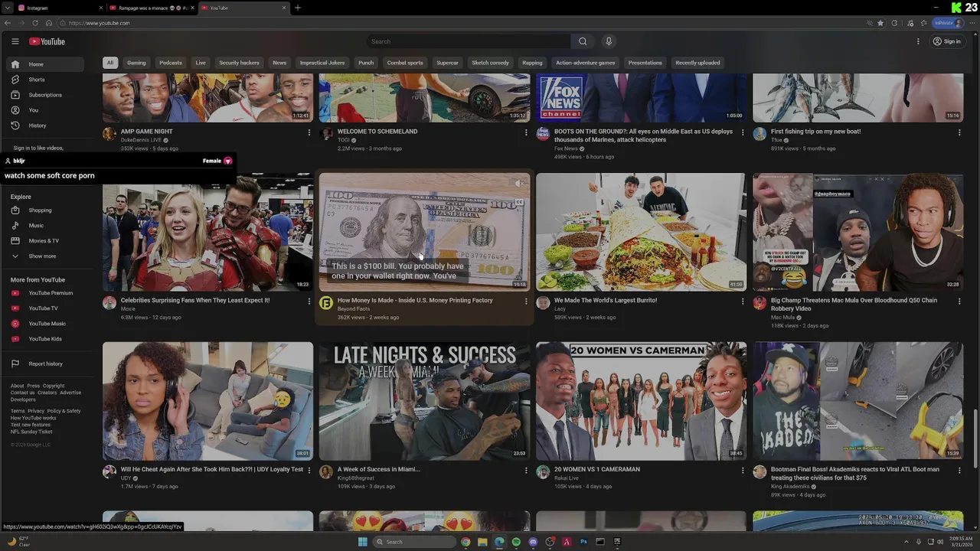The width and height of the screenshot is (980, 551).
Task: Open YouTube settings three-dot menu near Sign in
Action: [x=918, y=41]
